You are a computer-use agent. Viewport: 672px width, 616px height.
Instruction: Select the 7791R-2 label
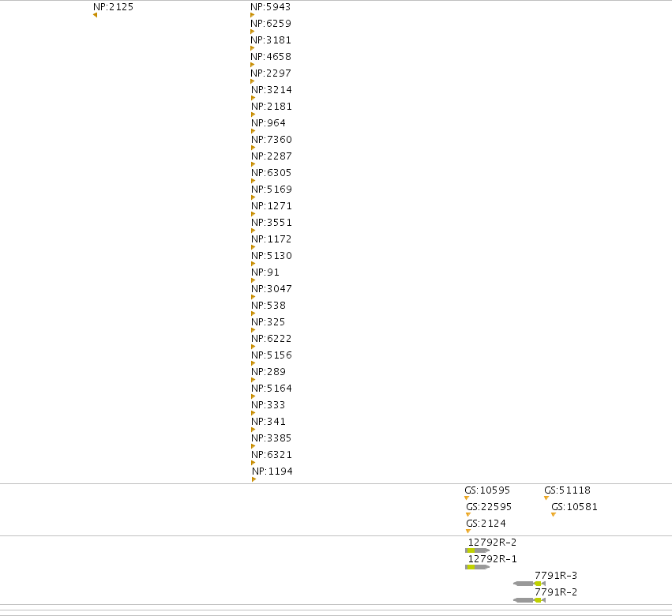tap(556, 592)
